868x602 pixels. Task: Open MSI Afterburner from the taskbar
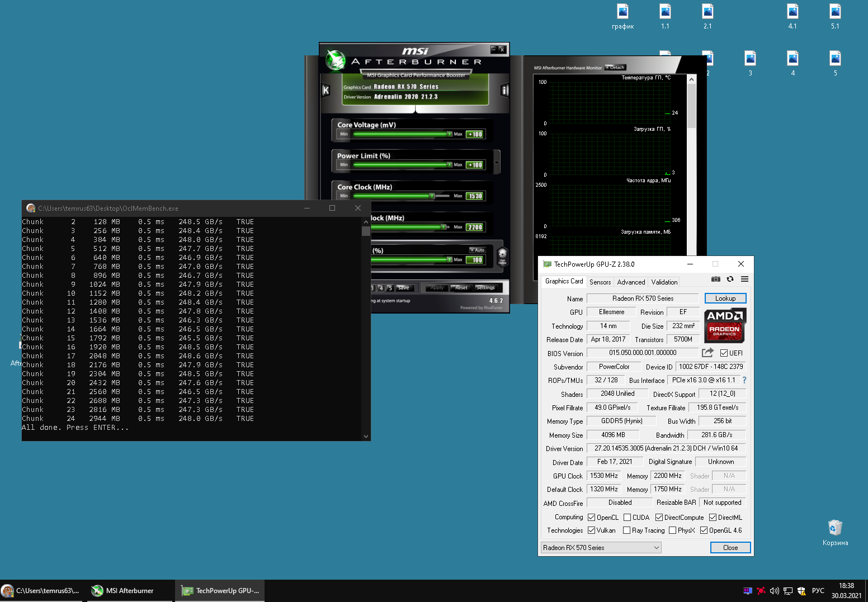129,591
